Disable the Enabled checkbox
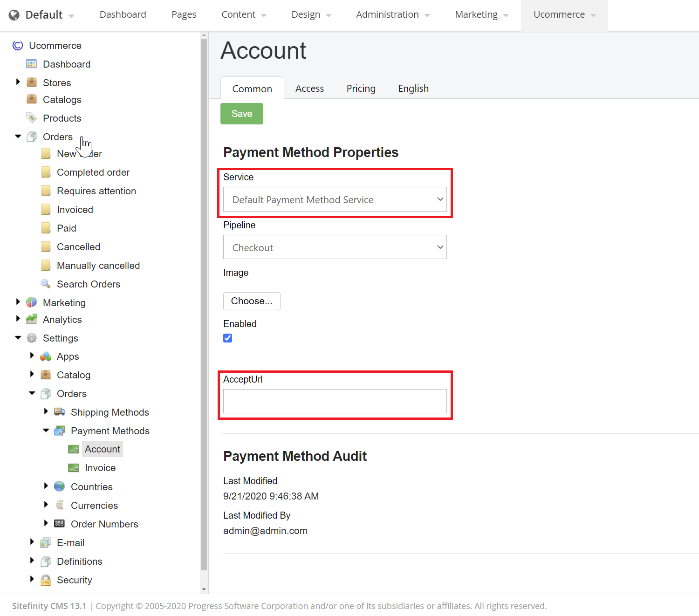Image resolution: width=699 pixels, height=616 pixels. coord(227,338)
